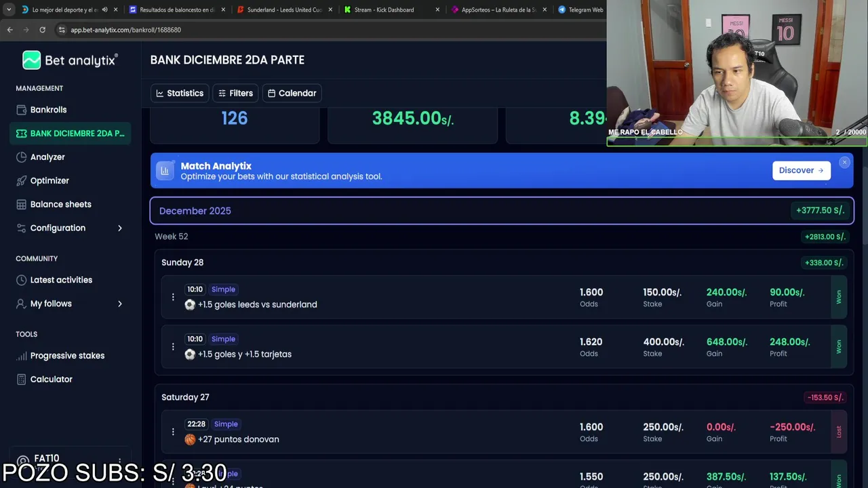Click the +2813.00 week total badge
Viewport: 868px width, 488px height.
[825, 237]
